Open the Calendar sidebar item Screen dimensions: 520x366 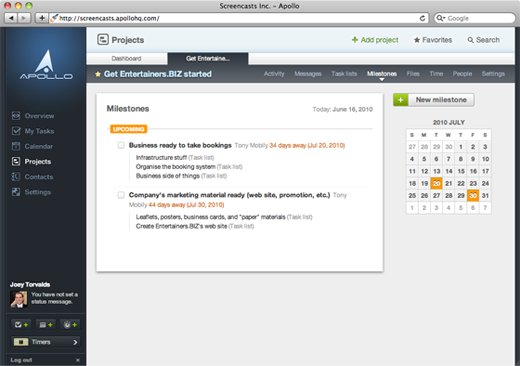[32, 146]
